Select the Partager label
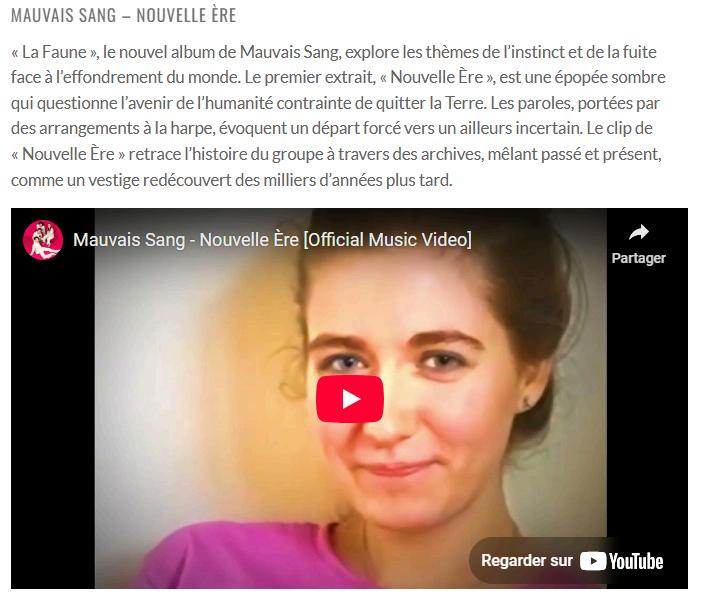The height and width of the screenshot is (600, 701). click(638, 258)
